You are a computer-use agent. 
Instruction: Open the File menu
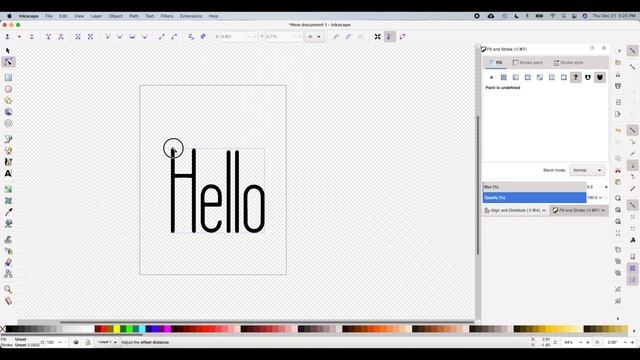point(49,16)
